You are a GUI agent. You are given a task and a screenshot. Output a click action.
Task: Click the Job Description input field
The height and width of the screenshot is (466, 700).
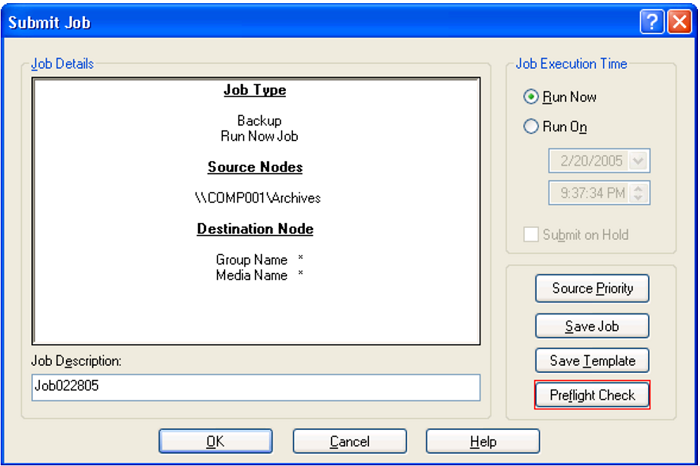[256, 387]
